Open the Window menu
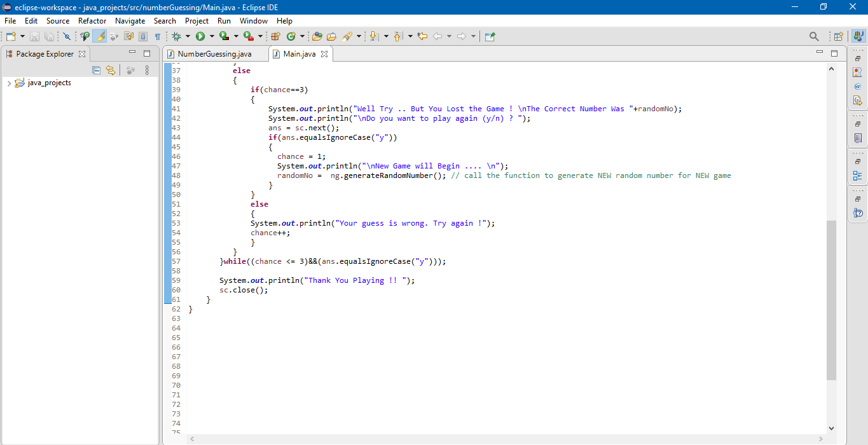The width and height of the screenshot is (868, 445). coord(254,21)
